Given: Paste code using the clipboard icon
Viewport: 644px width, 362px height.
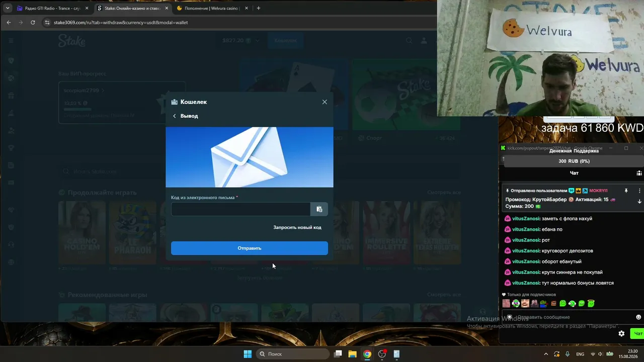Looking at the screenshot, I should pos(319,209).
